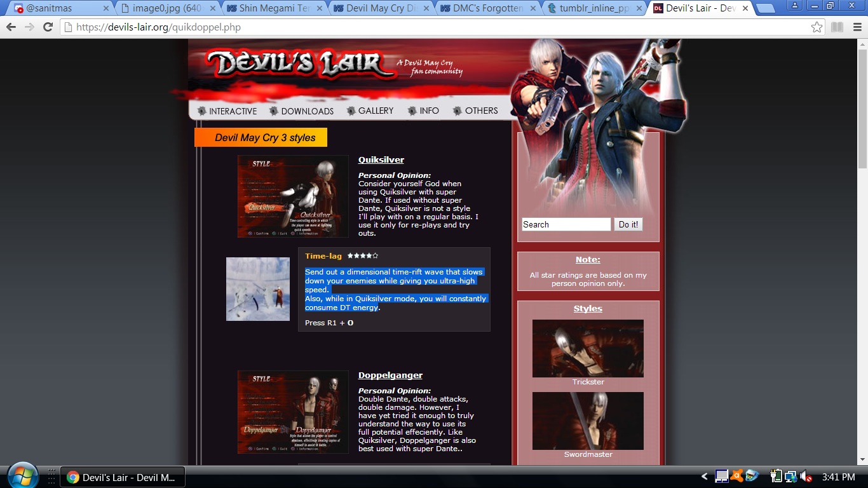Screen dimensions: 868x488
Task: Click the taskbar clock showing 3:41 PM
Action: pos(839,477)
